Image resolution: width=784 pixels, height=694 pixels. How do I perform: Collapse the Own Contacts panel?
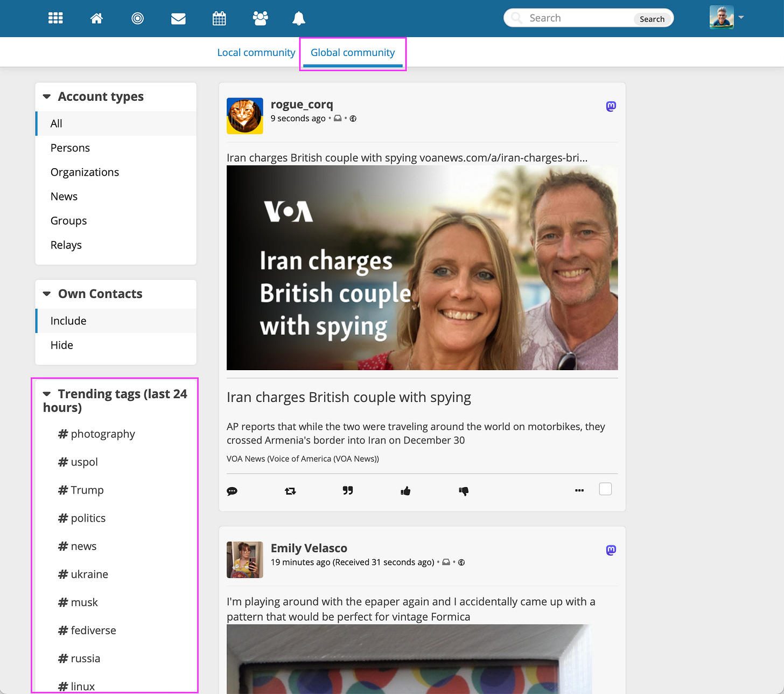pyautogui.click(x=47, y=294)
